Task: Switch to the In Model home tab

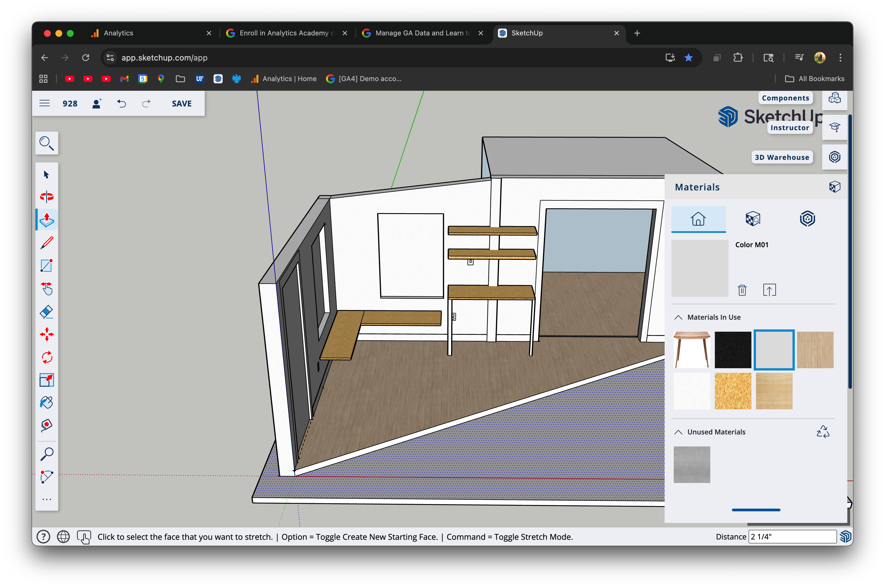Action: click(x=698, y=219)
